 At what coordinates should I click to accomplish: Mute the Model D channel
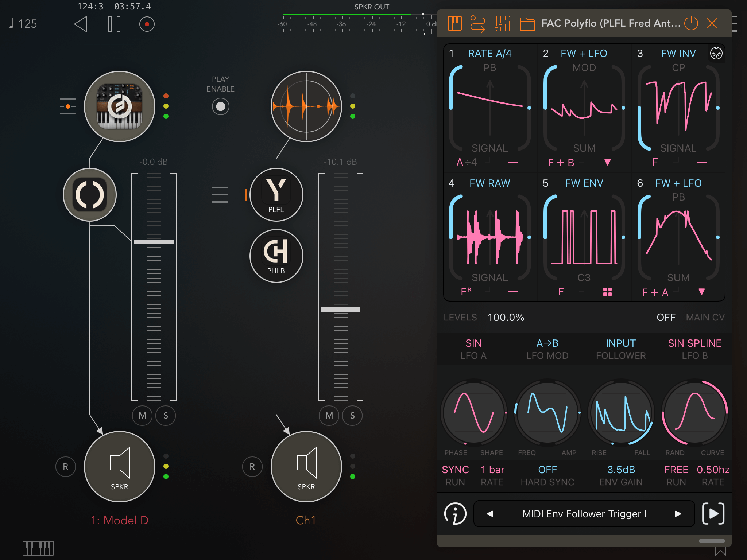[142, 416]
